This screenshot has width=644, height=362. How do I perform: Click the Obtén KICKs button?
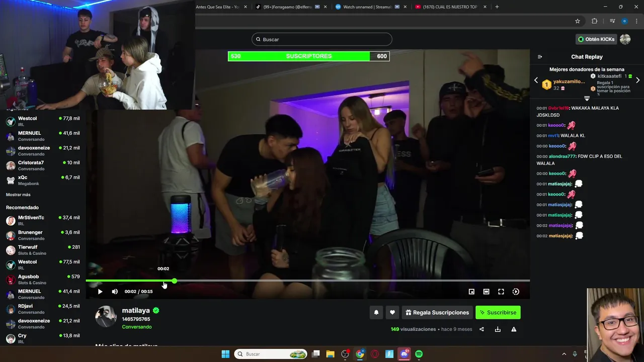(x=596, y=39)
